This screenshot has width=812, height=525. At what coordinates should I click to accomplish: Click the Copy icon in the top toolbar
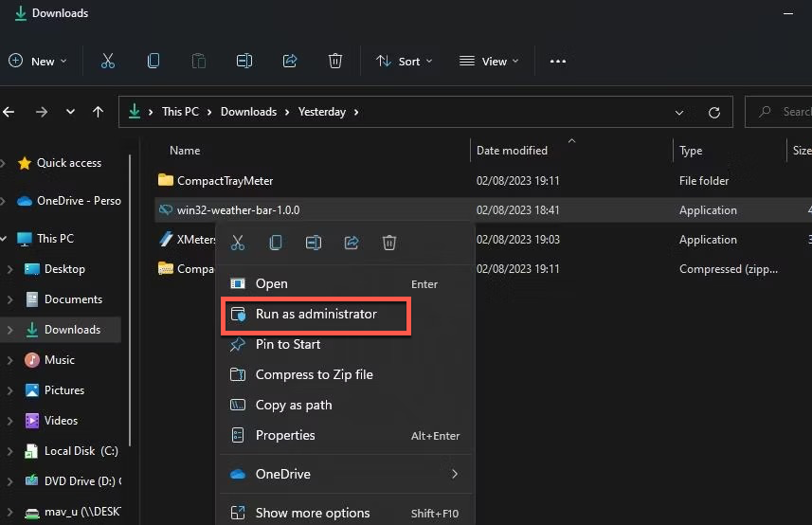153,61
